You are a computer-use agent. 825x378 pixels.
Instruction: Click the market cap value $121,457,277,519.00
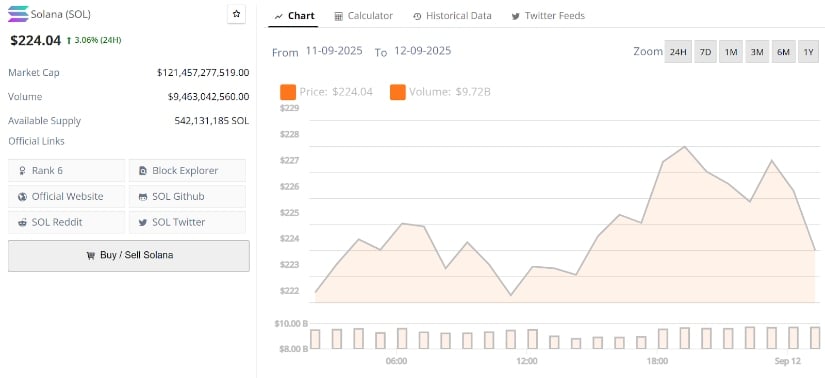pos(203,73)
